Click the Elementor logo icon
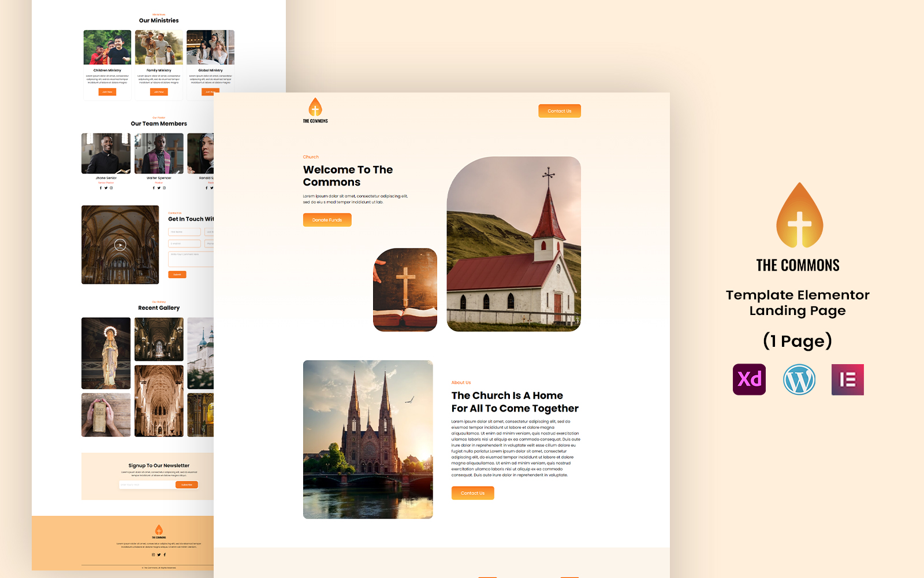The width and height of the screenshot is (924, 578). (x=847, y=379)
